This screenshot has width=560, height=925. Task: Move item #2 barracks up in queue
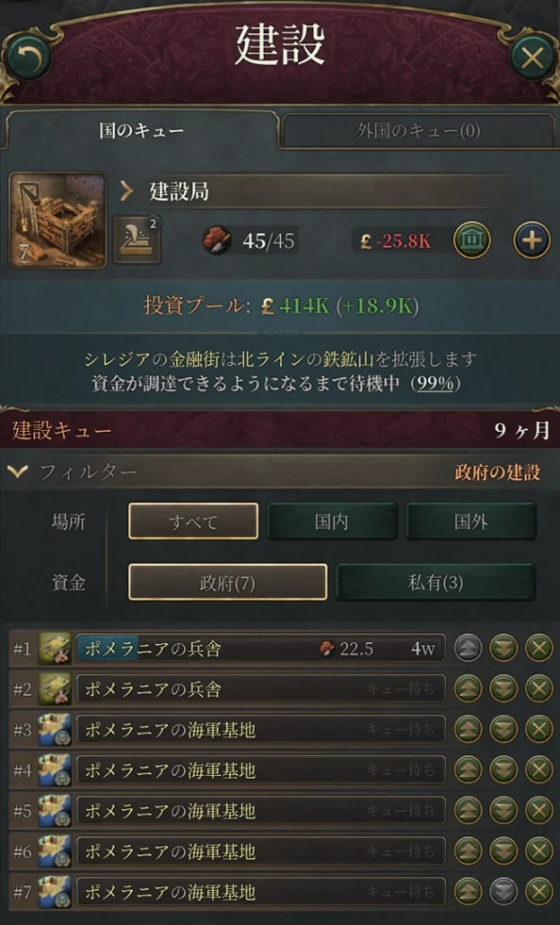click(468, 689)
